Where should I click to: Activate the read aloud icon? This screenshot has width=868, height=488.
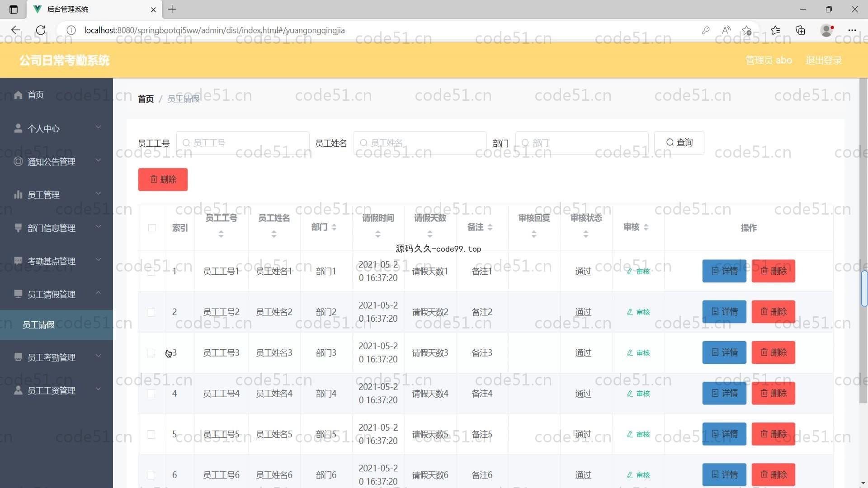coord(726,30)
